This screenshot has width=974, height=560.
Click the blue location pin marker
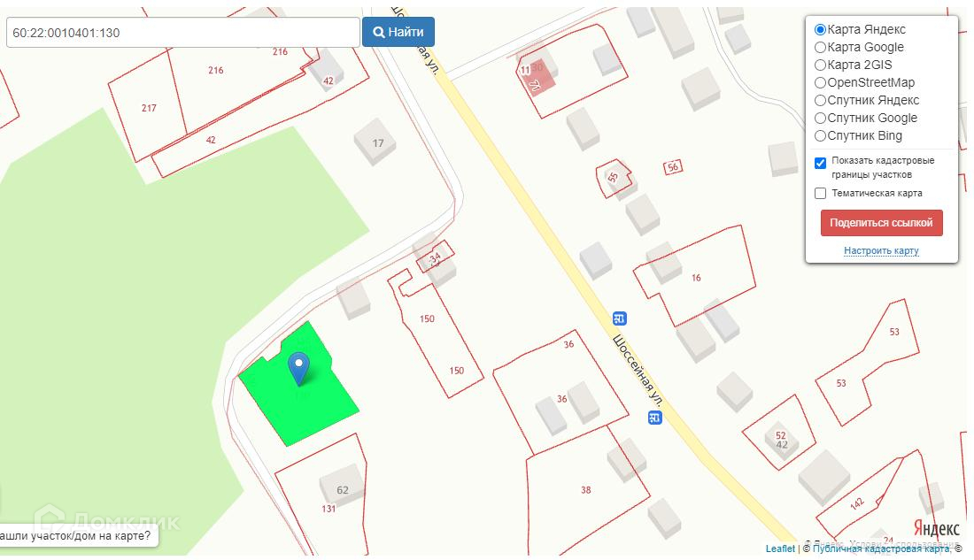298,369
